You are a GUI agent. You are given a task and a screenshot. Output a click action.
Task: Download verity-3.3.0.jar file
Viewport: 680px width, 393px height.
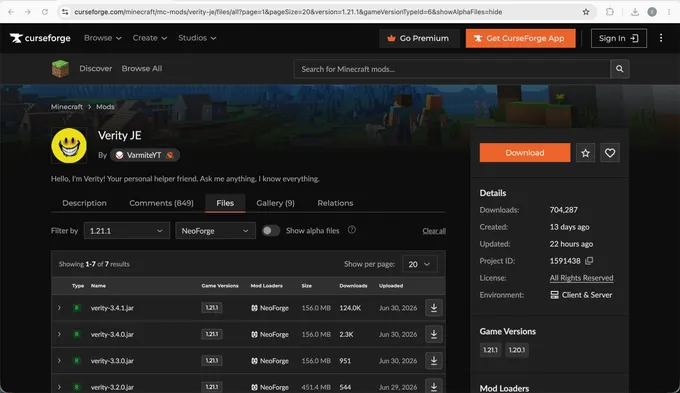[x=434, y=360]
